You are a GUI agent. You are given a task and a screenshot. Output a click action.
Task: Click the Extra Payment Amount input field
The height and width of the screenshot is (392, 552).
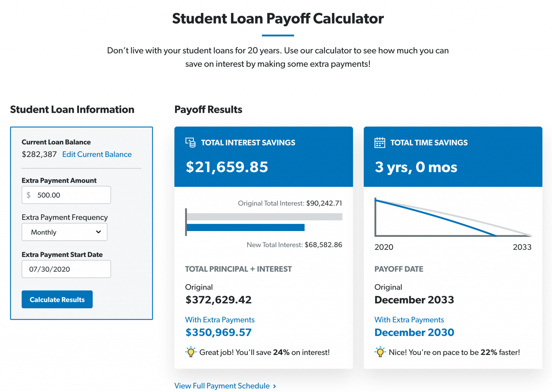(x=66, y=195)
